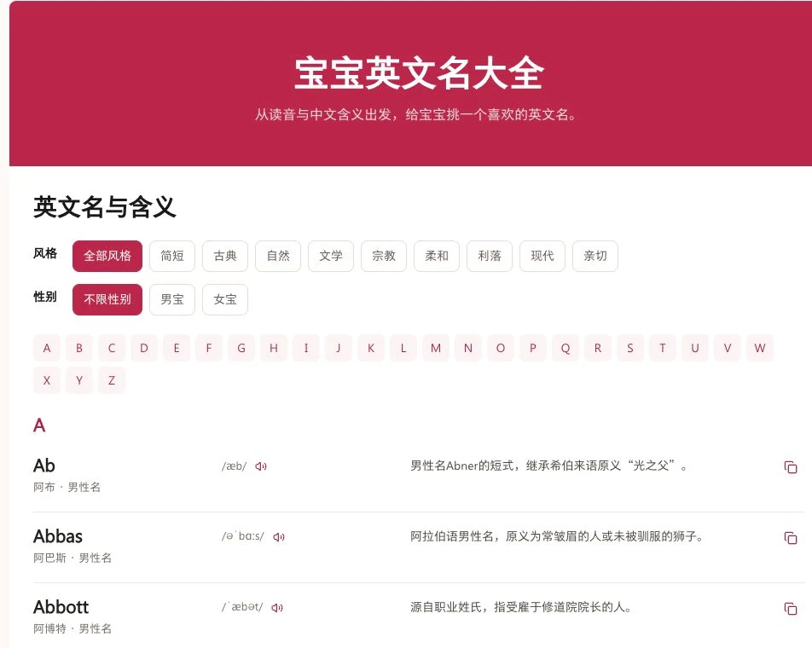Jump to letter P section
This screenshot has width=812, height=648.
pos(533,348)
